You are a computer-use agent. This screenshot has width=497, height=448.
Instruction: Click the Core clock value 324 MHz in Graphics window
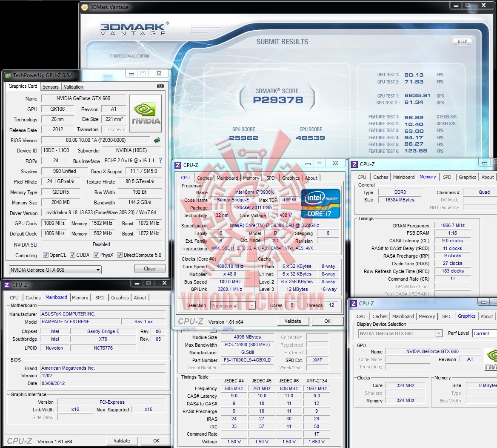click(x=405, y=385)
